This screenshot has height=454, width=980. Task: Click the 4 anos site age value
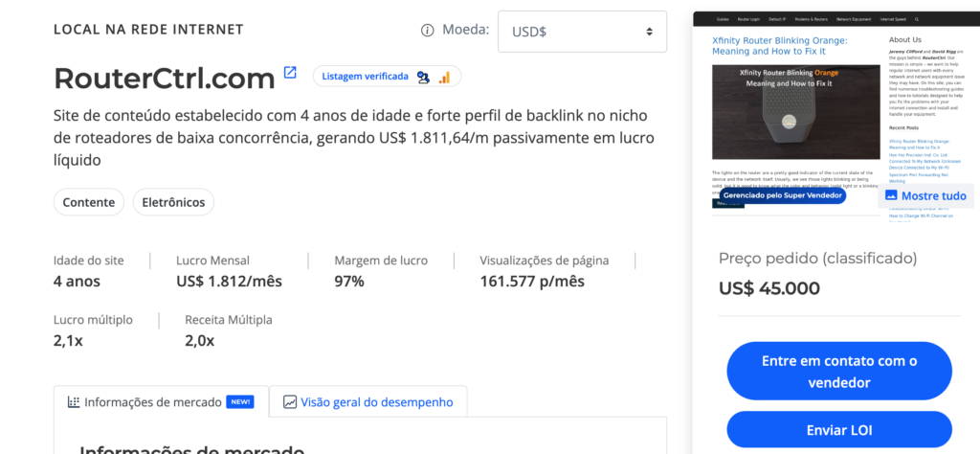(x=77, y=282)
